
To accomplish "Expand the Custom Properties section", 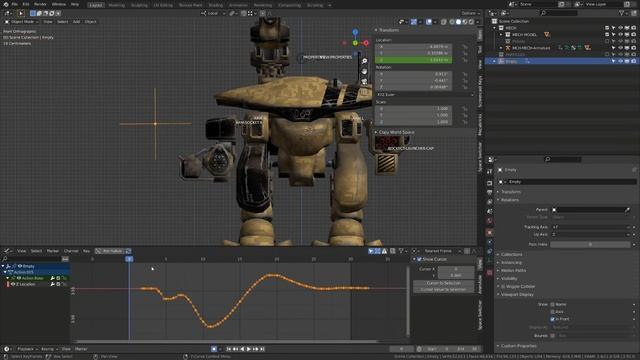I will click(x=518, y=346).
